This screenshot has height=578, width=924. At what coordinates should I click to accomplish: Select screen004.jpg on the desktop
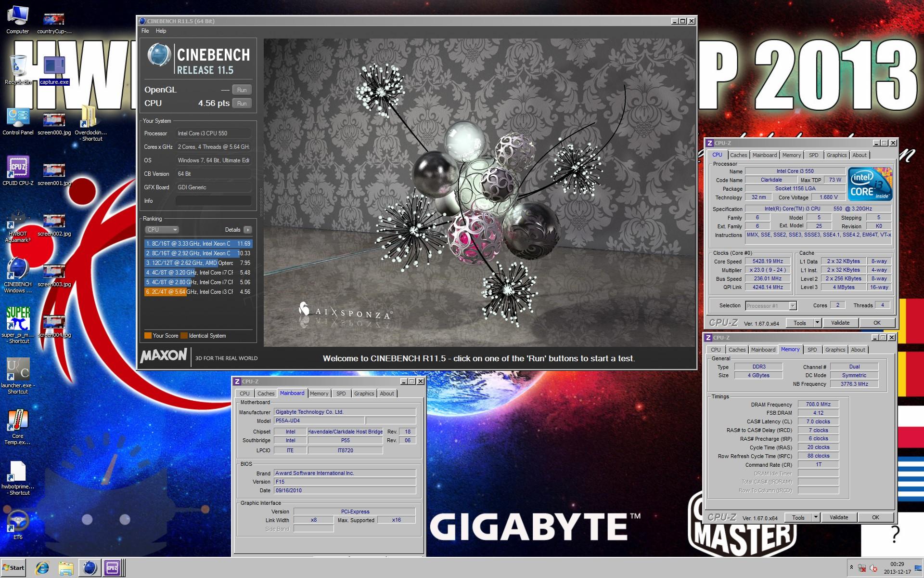coord(54,326)
